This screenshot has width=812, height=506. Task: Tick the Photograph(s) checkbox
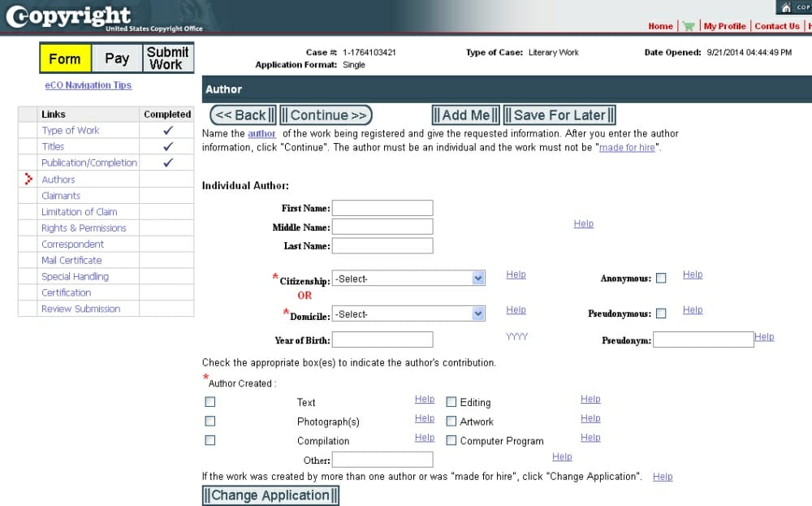209,421
